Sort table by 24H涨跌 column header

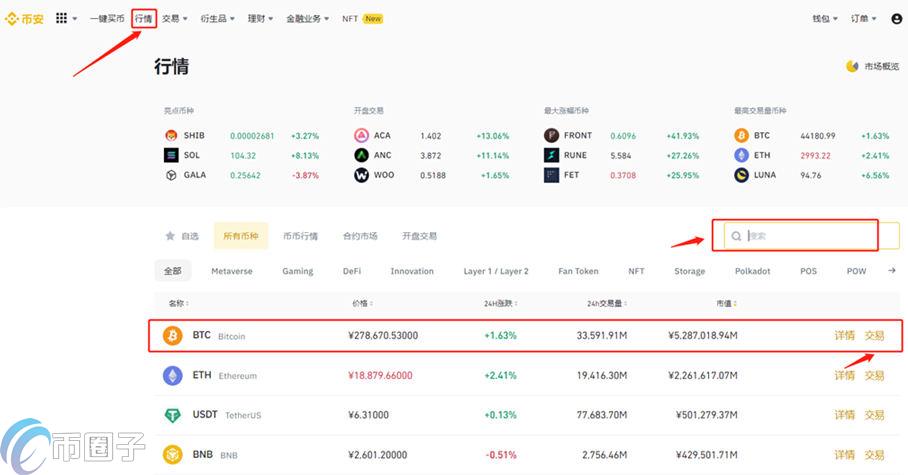click(x=498, y=303)
